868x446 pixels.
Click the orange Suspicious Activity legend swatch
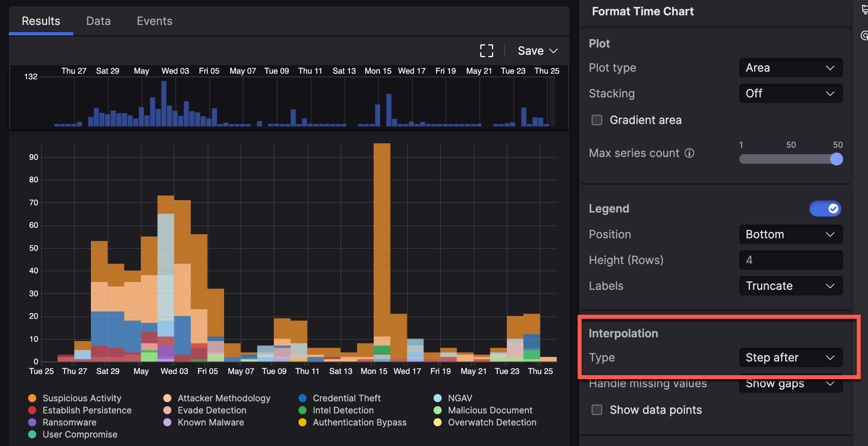pyautogui.click(x=32, y=398)
